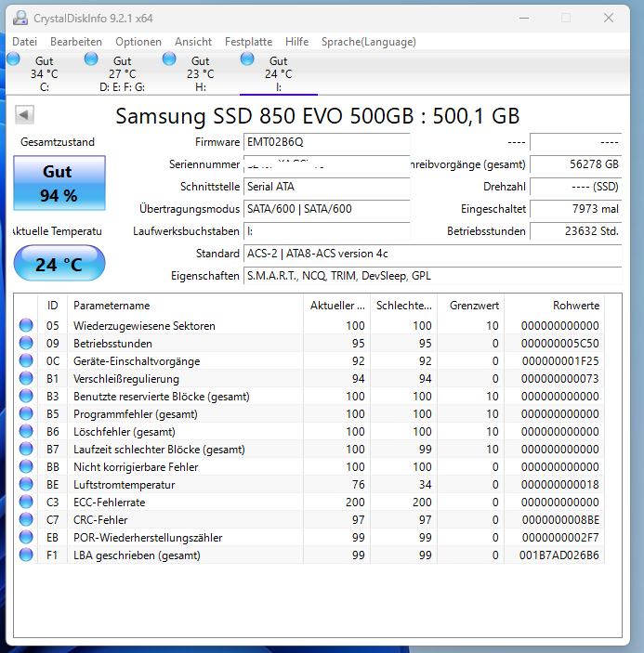The height and width of the screenshot is (653, 644).
Task: Click status orb for Verschleißregulierung row
Action: click(26, 378)
